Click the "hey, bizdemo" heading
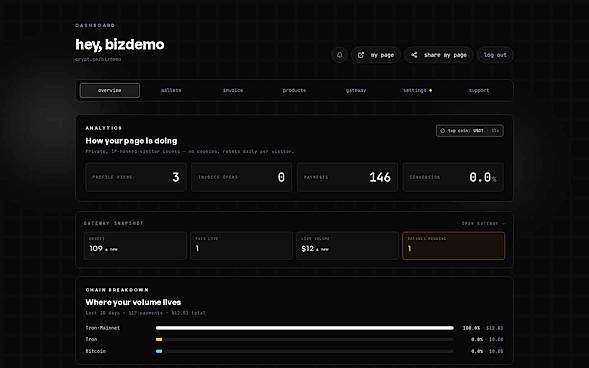 [x=120, y=44]
